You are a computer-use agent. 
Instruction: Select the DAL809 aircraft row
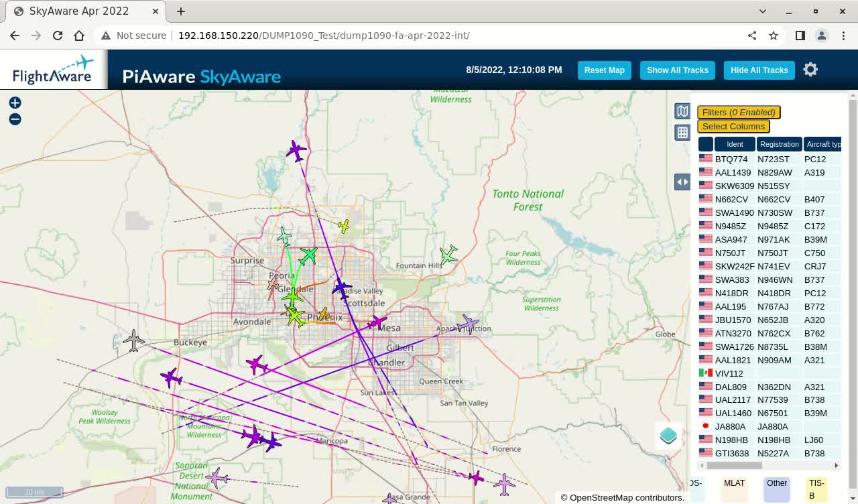(770, 387)
